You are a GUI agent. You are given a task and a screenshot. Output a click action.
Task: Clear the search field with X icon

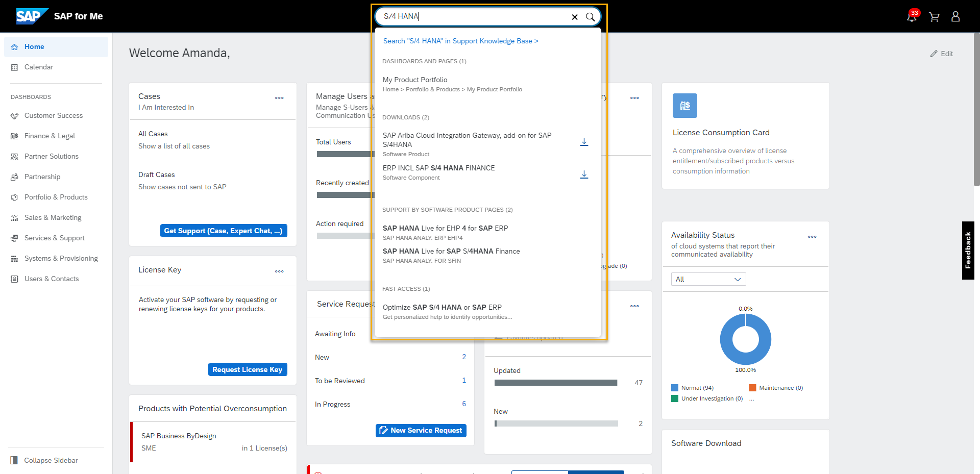tap(575, 17)
